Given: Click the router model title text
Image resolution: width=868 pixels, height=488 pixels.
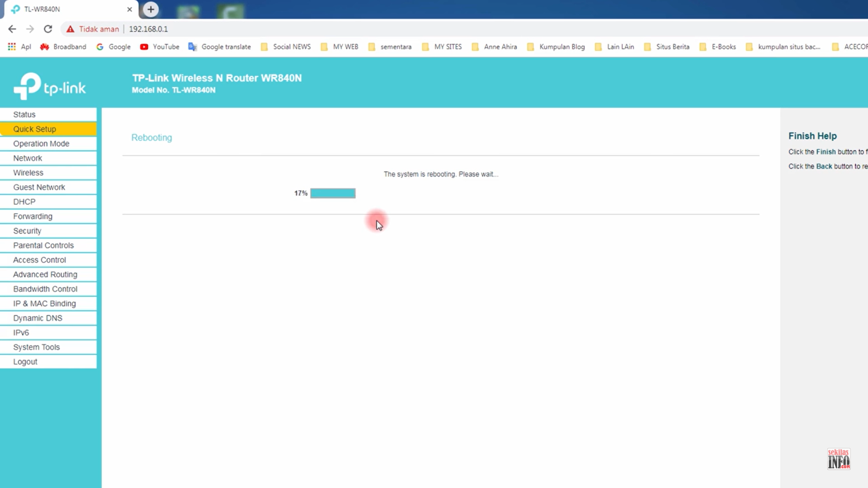Looking at the screenshot, I should click(217, 78).
